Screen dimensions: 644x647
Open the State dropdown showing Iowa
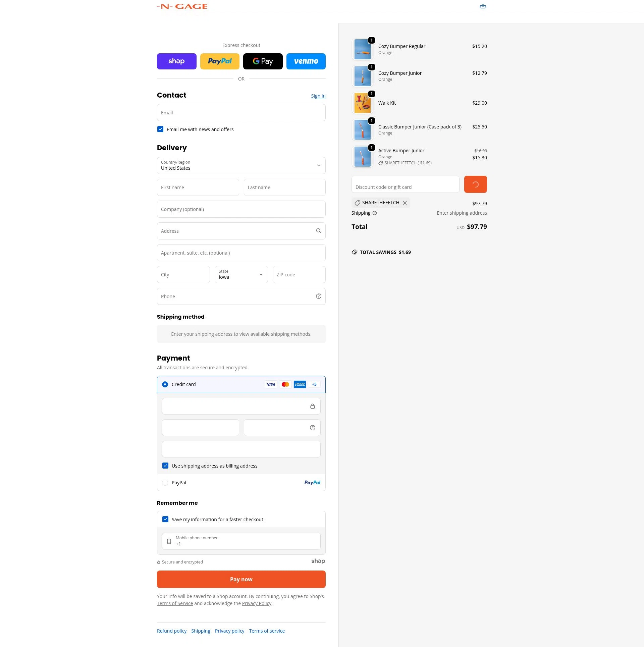coord(241,274)
